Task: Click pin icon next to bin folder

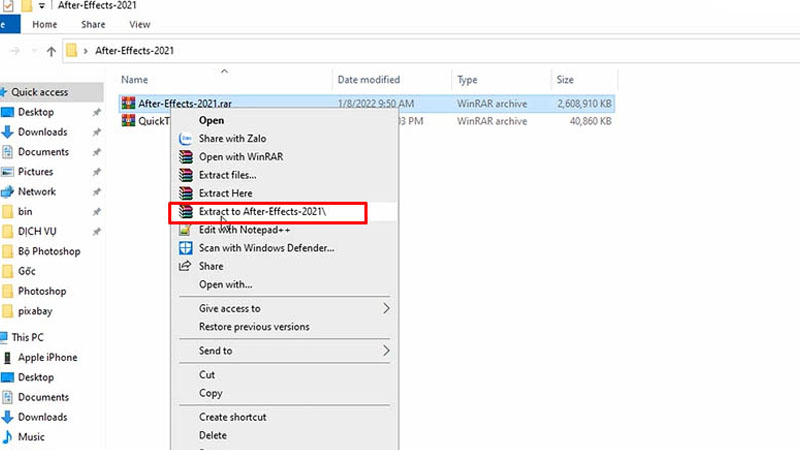Action: (96, 212)
